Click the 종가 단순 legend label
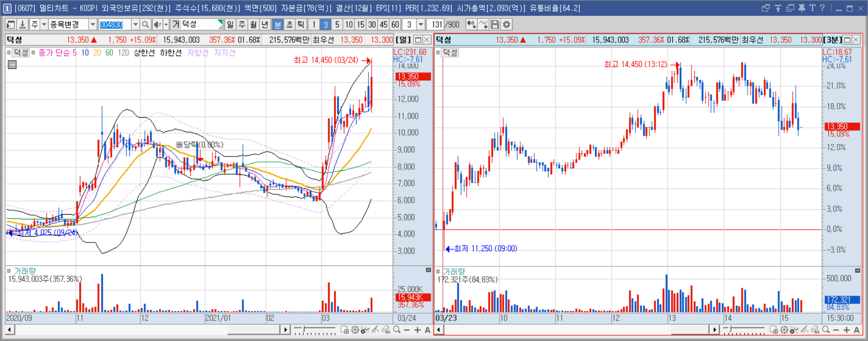The width and height of the screenshot is (868, 341). pyautogui.click(x=54, y=53)
